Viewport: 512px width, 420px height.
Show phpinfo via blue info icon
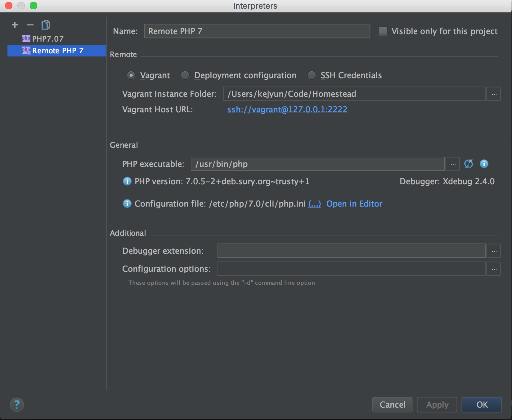484,164
